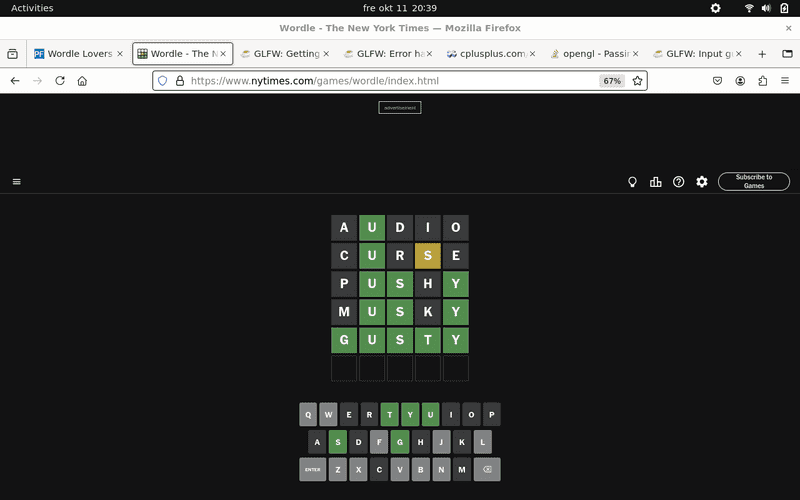Screen dimensions: 800x500
Task: Open the Firefox application menu
Action: click(785, 81)
